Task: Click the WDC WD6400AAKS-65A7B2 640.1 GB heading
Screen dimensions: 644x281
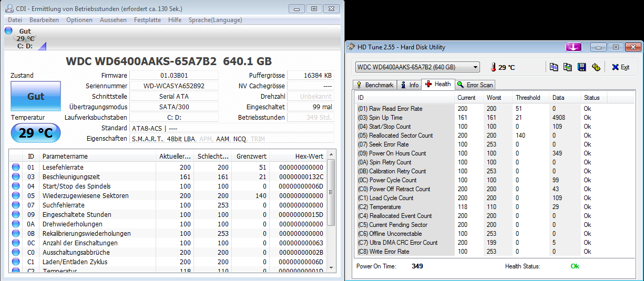Action: pyautogui.click(x=169, y=61)
